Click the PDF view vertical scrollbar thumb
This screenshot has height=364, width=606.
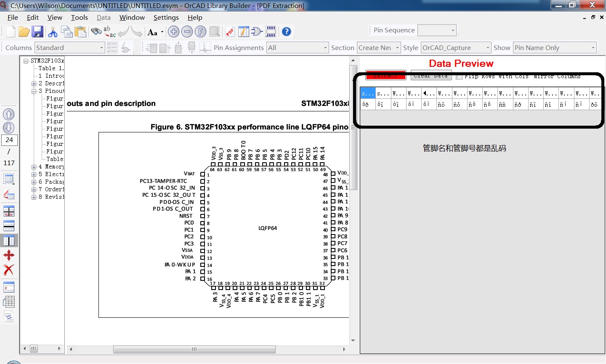[353, 127]
